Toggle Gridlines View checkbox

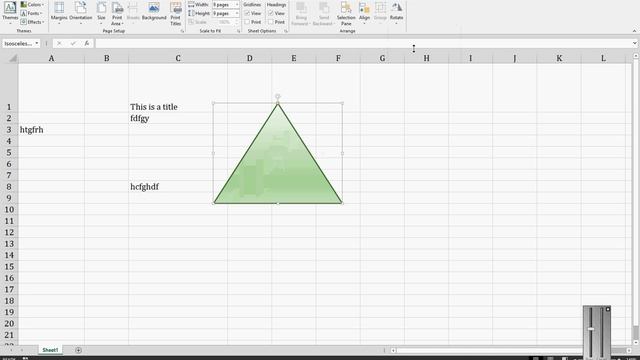247,13
